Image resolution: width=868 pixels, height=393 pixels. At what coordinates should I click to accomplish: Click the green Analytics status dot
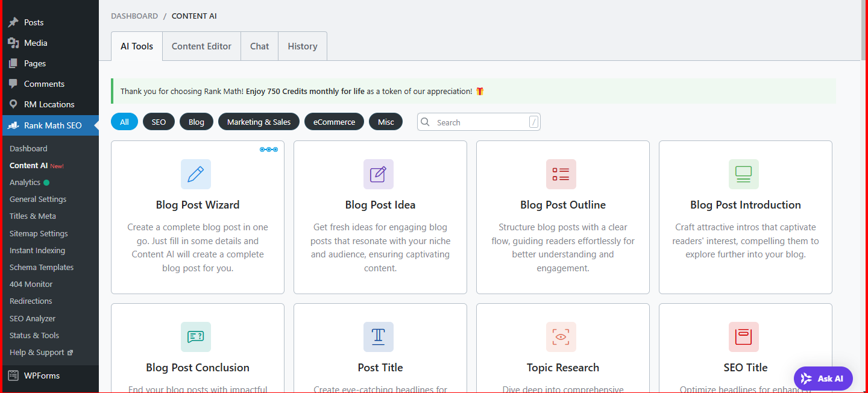pyautogui.click(x=46, y=183)
